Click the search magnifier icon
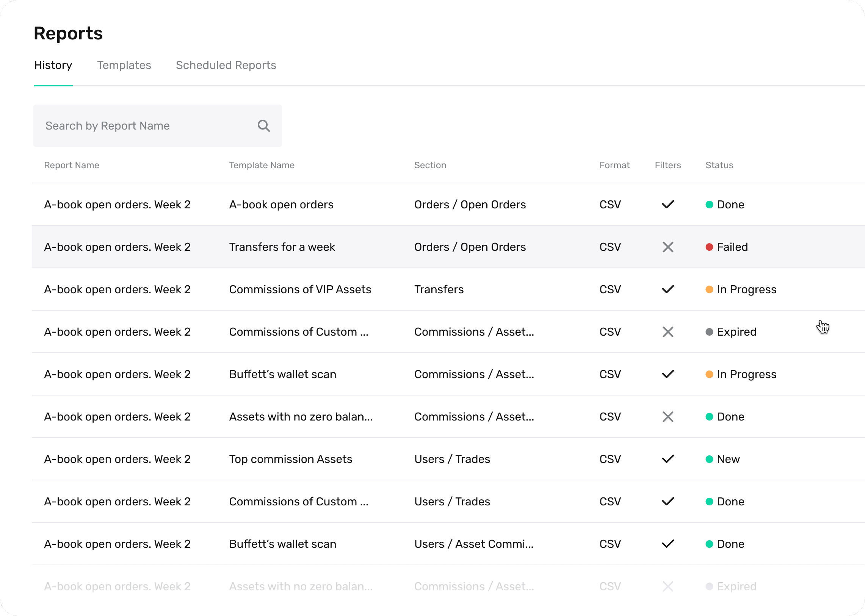This screenshot has height=616, width=865. [x=263, y=125]
